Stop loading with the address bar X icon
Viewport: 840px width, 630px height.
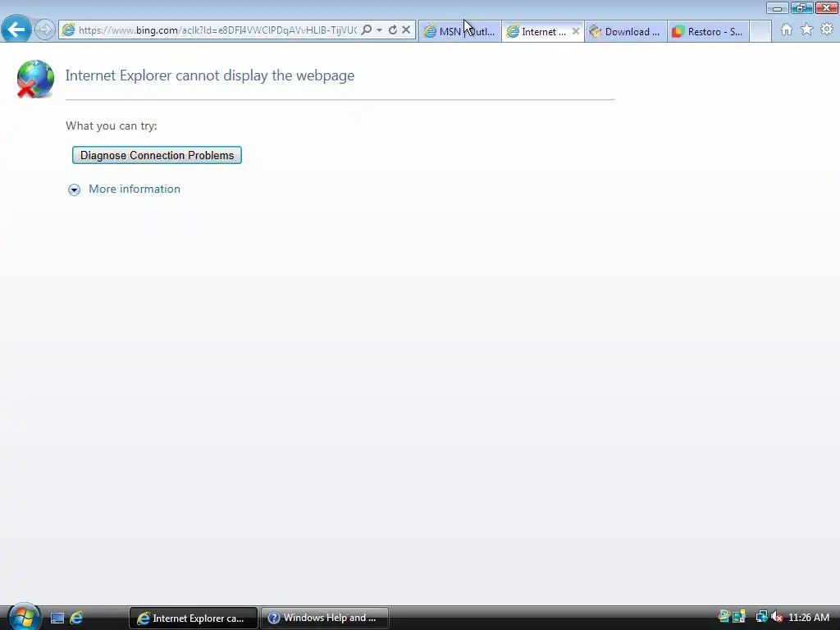pyautogui.click(x=406, y=30)
